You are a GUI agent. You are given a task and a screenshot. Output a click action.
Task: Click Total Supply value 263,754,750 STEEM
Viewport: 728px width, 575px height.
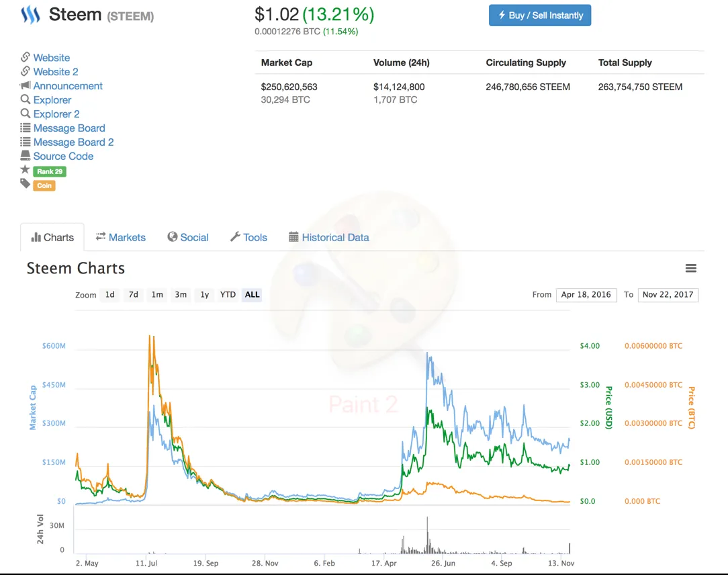(x=640, y=87)
